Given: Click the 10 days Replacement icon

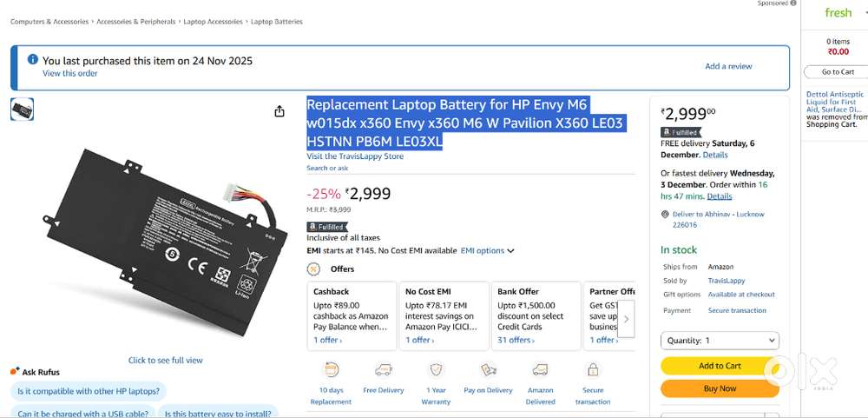Looking at the screenshot, I should [331, 370].
